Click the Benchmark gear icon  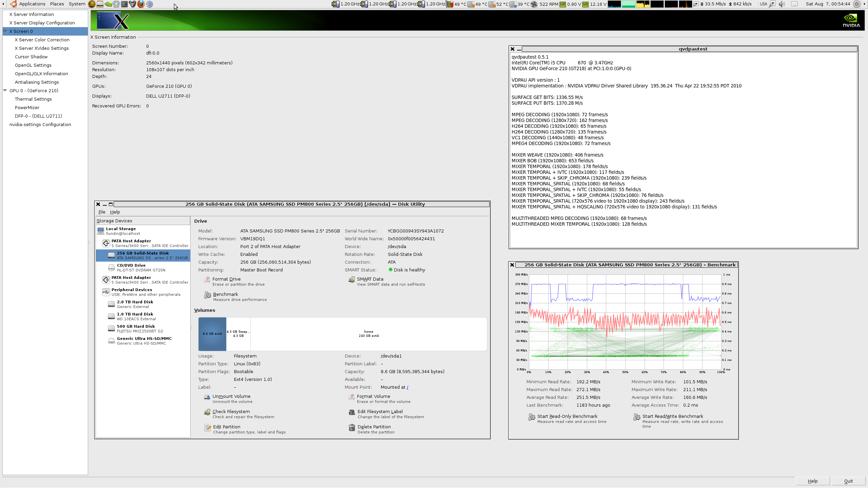[208, 295]
